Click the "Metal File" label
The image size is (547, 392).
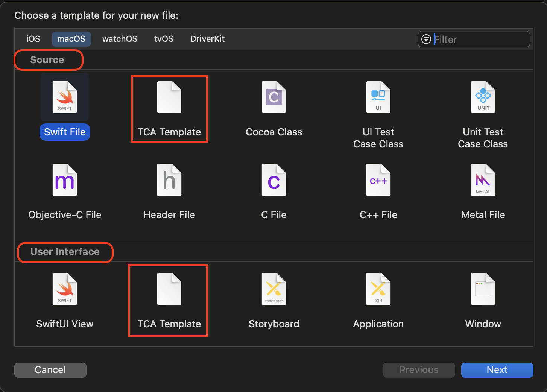tap(483, 215)
